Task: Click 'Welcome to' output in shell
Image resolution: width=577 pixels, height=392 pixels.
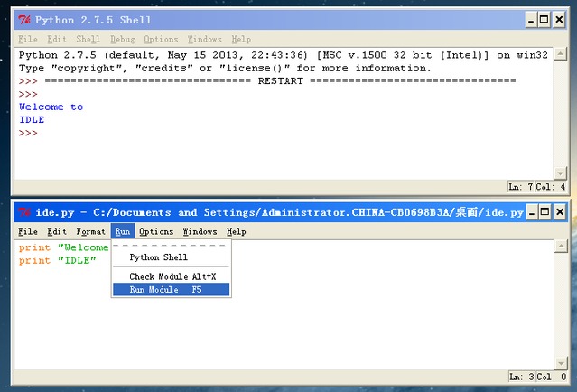Action: coord(51,107)
